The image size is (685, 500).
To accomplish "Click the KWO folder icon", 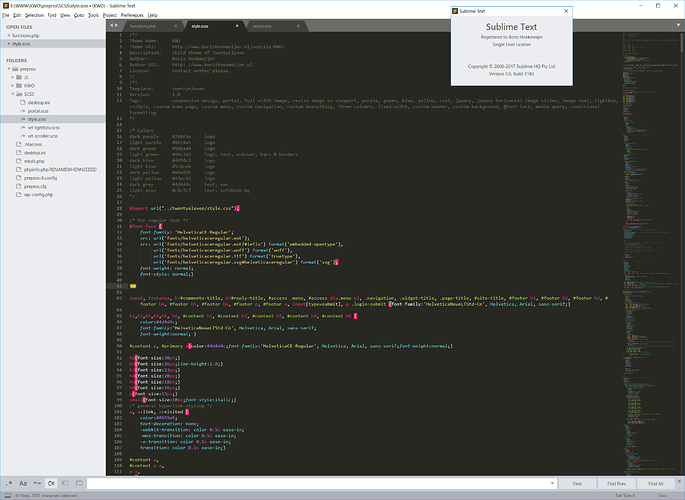I will tap(19, 86).
